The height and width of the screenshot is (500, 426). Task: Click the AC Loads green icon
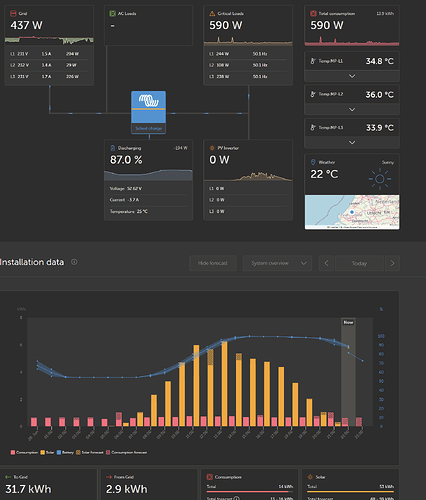pyautogui.click(x=112, y=13)
